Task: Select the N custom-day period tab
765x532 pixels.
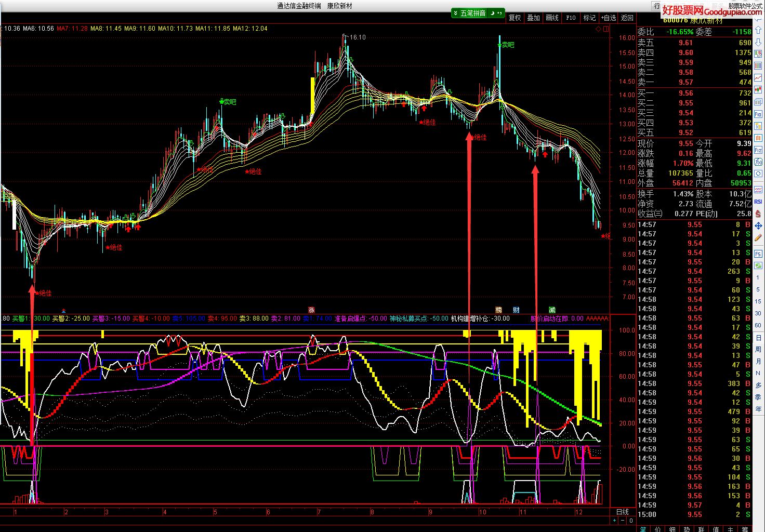Action: [x=758, y=373]
